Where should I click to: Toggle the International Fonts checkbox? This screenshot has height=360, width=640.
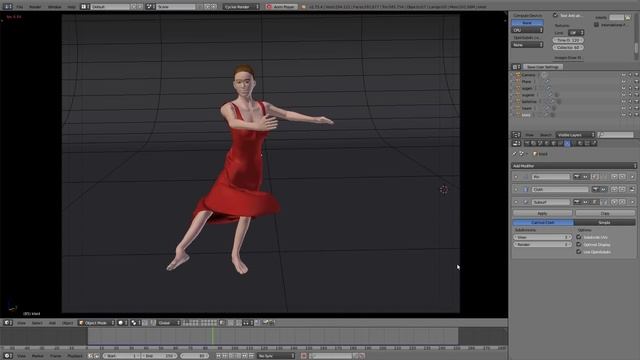596,25
